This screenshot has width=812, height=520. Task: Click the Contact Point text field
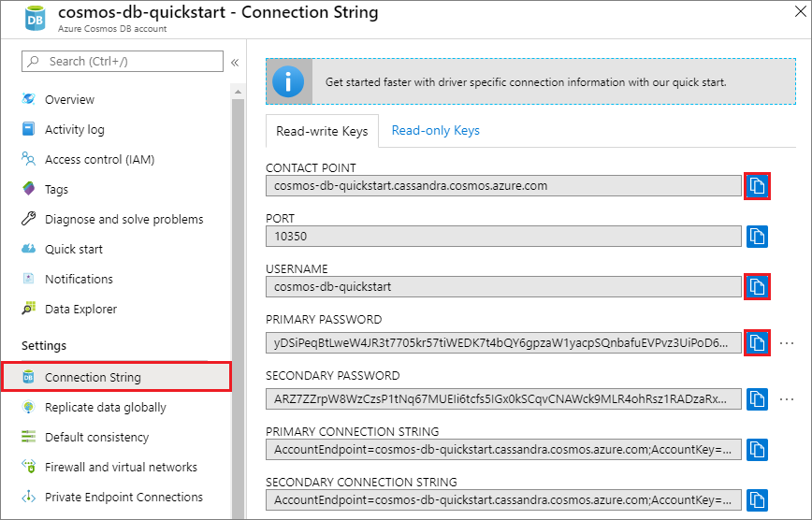pyautogui.click(x=503, y=186)
